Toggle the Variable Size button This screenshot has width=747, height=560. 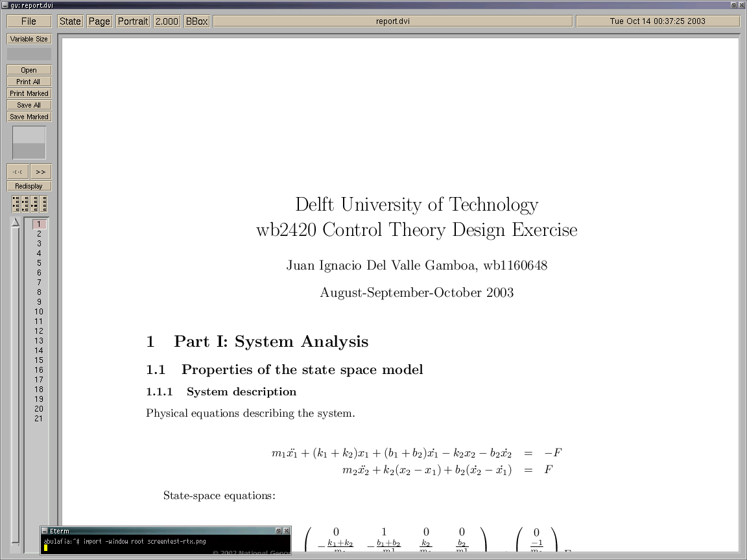tap(29, 39)
